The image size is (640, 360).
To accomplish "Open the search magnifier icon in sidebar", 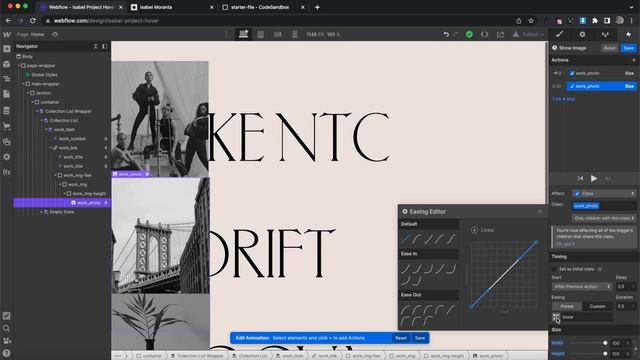I will point(7,328).
